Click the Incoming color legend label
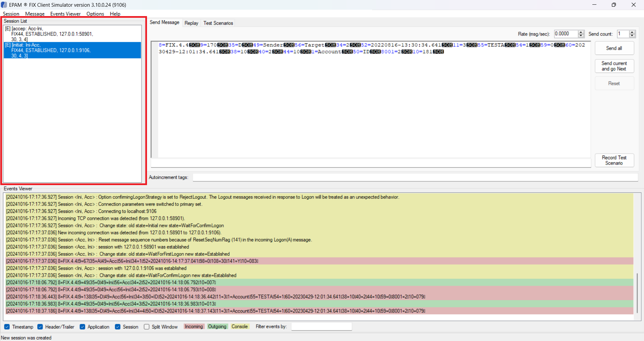 pos(194,327)
